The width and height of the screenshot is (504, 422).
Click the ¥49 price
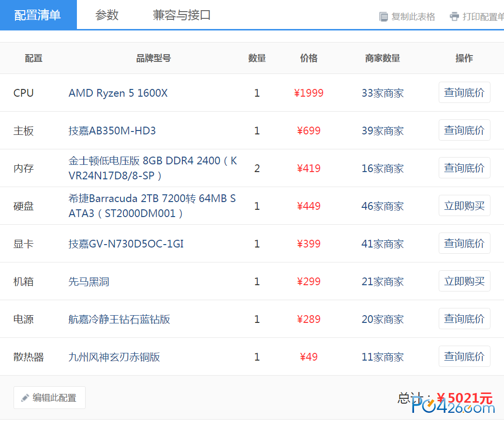pyautogui.click(x=309, y=357)
